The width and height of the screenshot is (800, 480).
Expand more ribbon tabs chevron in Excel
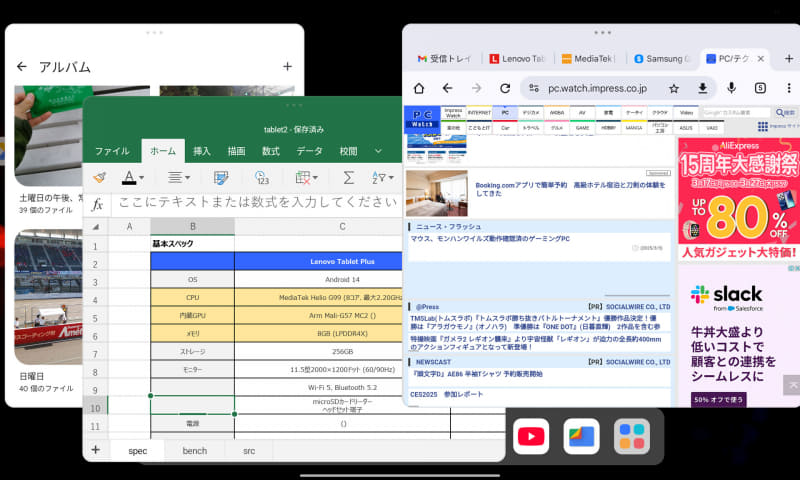378,151
